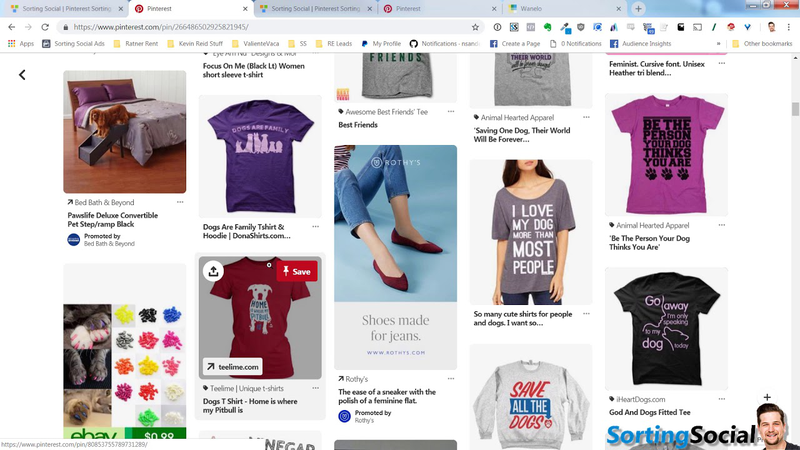The width and height of the screenshot is (800, 450).
Task: Click the Bed Bath & Beyond promoter avatar
Action: [74, 240]
